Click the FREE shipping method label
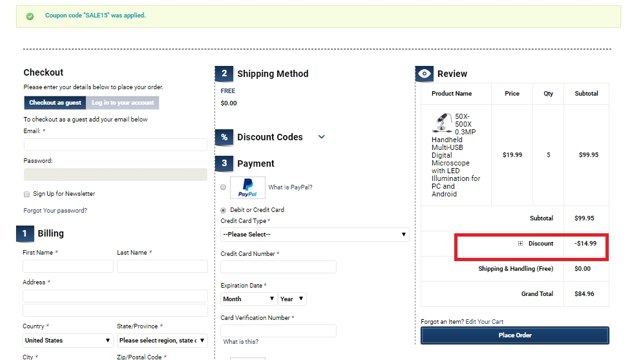Screen dimensions: 639x360 [x=228, y=91]
